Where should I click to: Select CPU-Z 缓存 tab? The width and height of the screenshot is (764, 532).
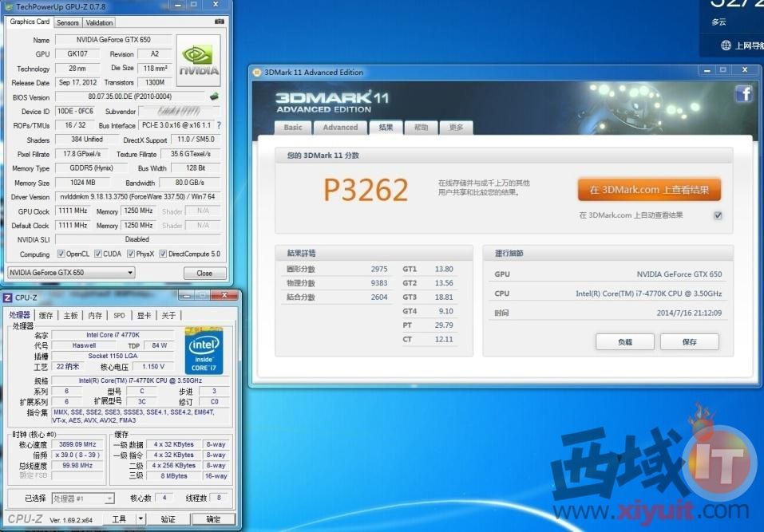46,315
